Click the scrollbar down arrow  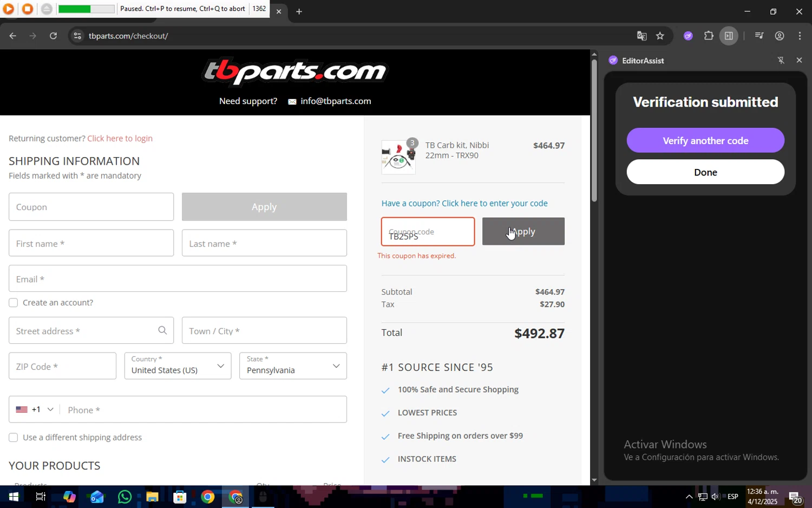(x=594, y=480)
